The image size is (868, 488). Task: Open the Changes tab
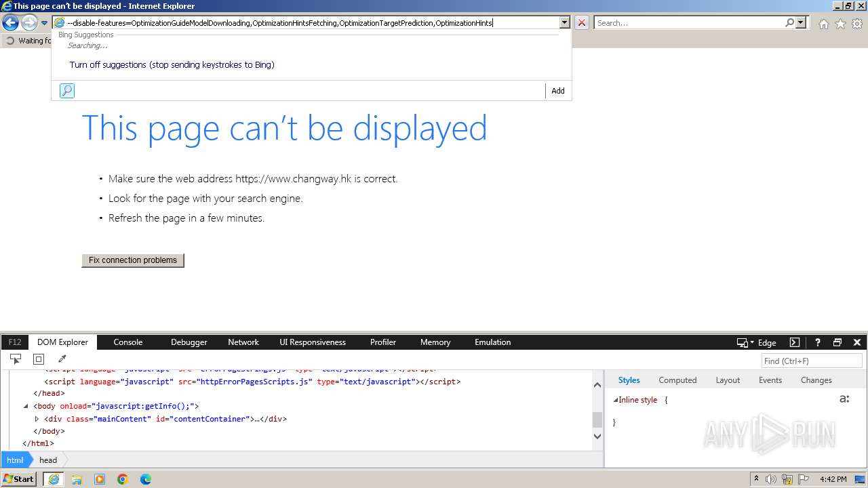point(816,380)
